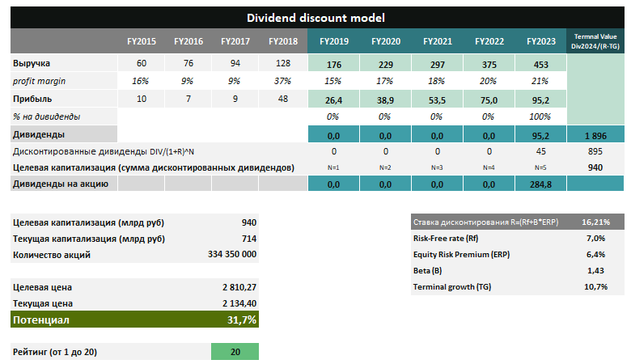
Task: Click target price value 2 810,27
Action: [x=234, y=287]
